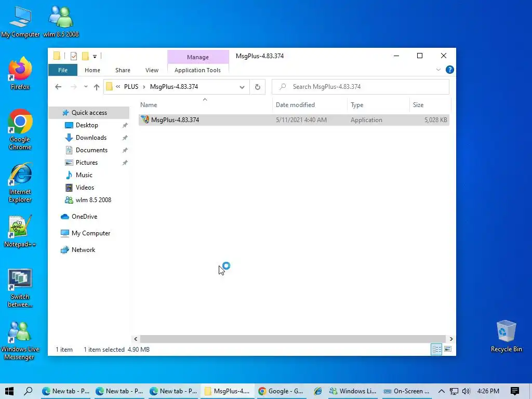Select Quick access in navigation pane
This screenshot has width=532, height=399.
pos(89,113)
